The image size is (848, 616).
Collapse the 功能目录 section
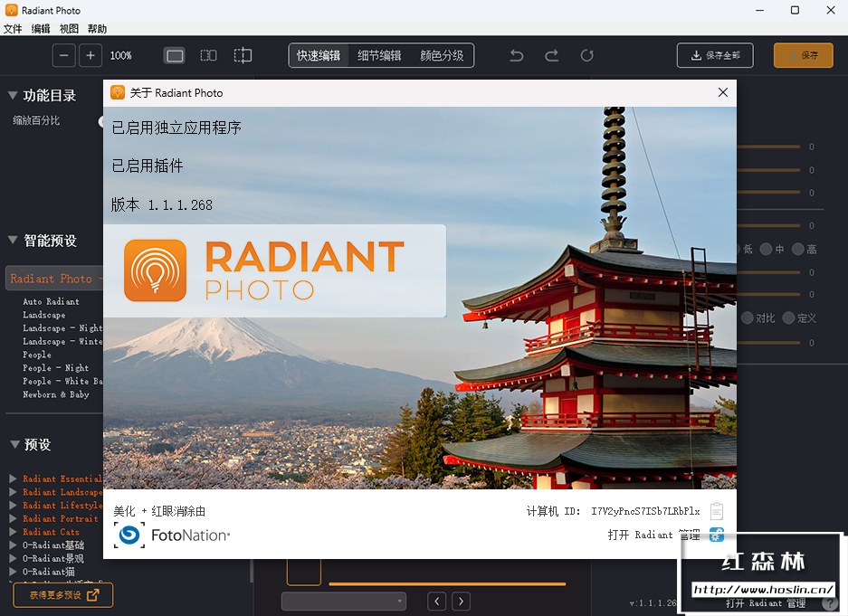[13, 96]
